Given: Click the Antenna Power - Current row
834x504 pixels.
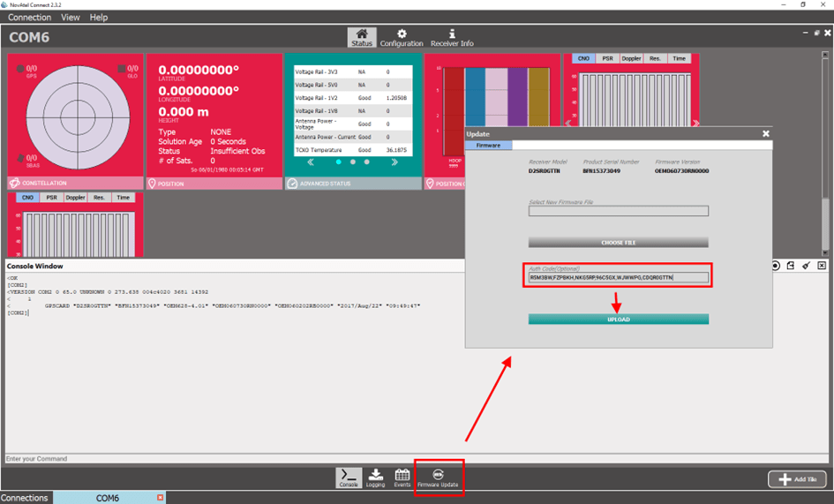Looking at the screenshot, I should pos(353,137).
